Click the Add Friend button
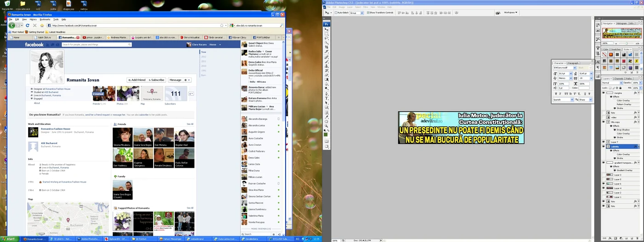The height and width of the screenshot is (242, 644). (136, 80)
